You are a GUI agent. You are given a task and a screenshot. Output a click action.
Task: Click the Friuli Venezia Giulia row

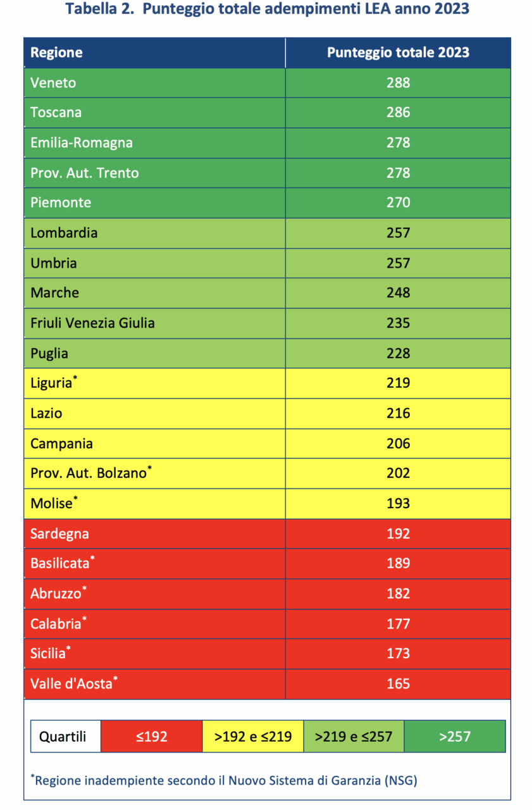pyautogui.click(x=267, y=323)
